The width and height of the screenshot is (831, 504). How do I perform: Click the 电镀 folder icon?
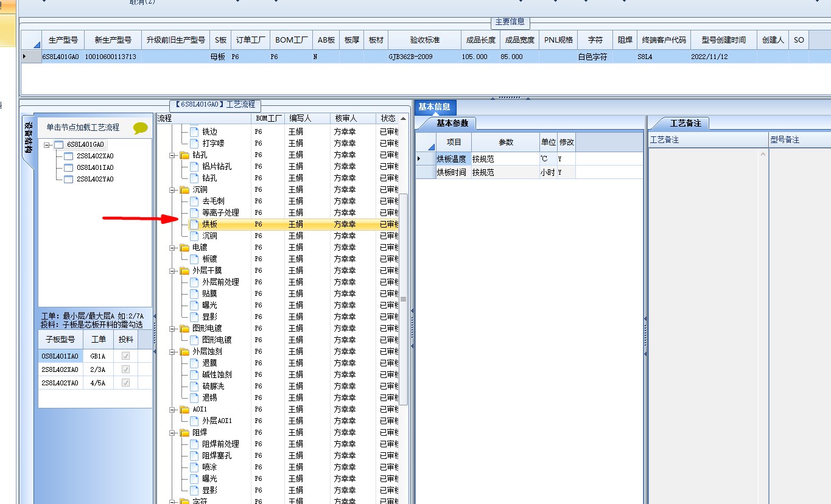184,247
